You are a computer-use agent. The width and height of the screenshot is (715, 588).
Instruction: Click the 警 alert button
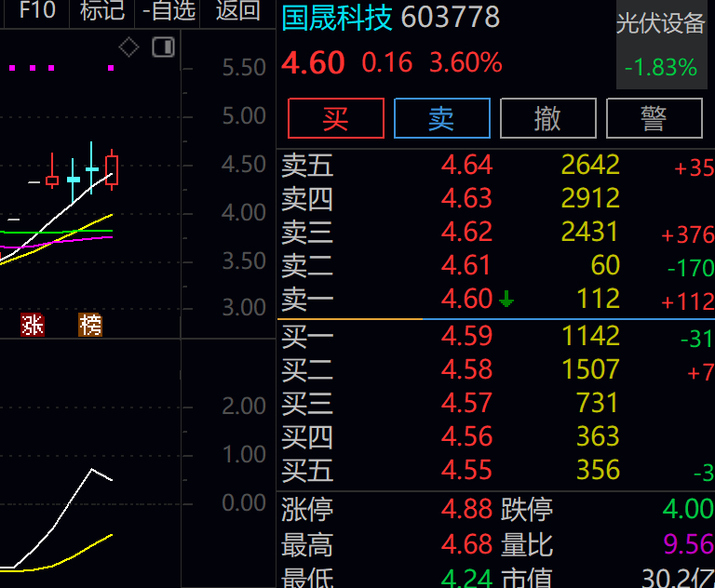(x=654, y=118)
